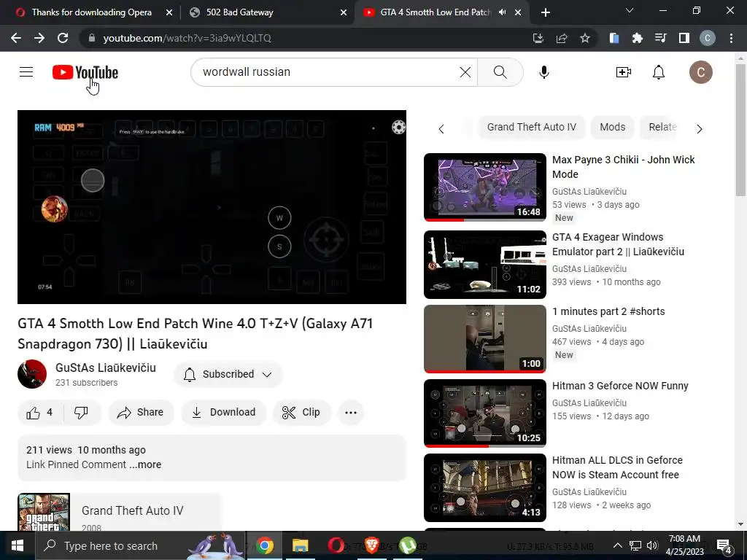The width and height of the screenshot is (747, 560).
Task: Launch Brave from the taskbar
Action: [x=371, y=545]
